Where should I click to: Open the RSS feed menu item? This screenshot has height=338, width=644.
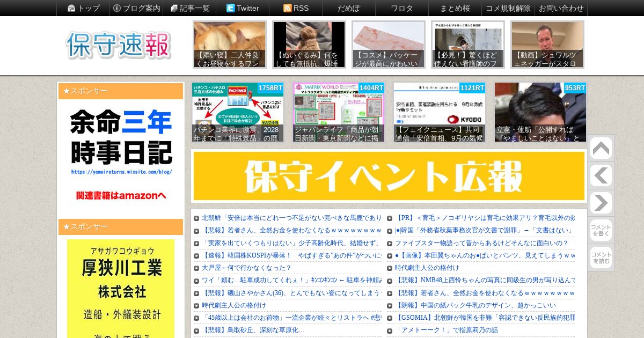click(x=296, y=8)
